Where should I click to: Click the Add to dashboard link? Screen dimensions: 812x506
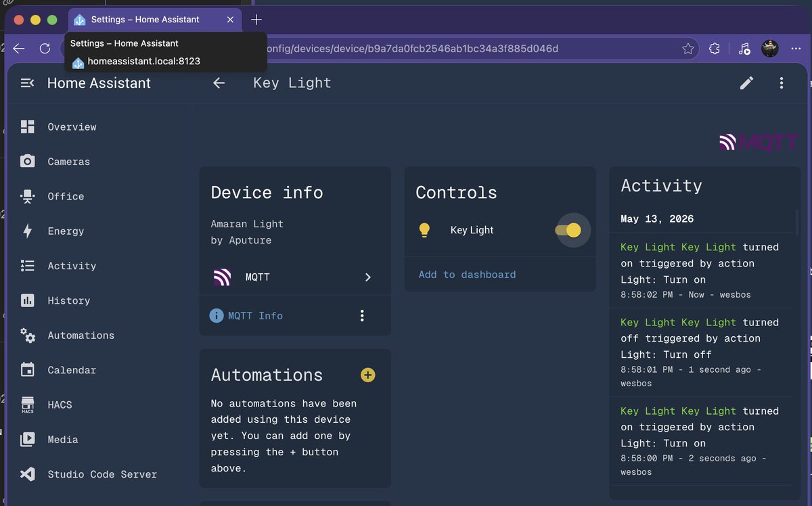pyautogui.click(x=467, y=275)
